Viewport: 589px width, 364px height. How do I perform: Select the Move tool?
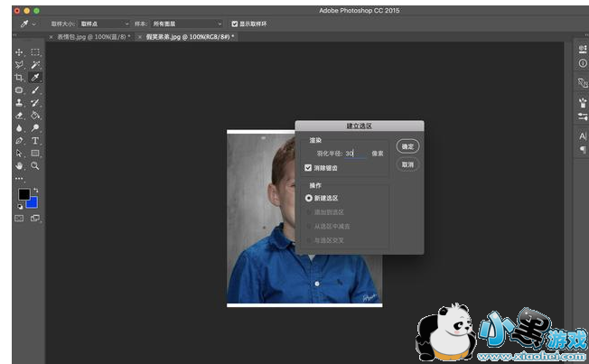pos(20,52)
